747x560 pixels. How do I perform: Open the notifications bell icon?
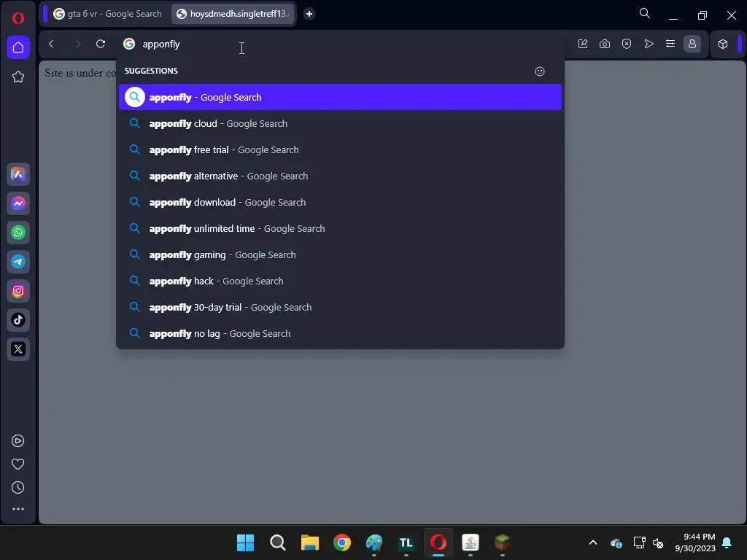click(727, 542)
